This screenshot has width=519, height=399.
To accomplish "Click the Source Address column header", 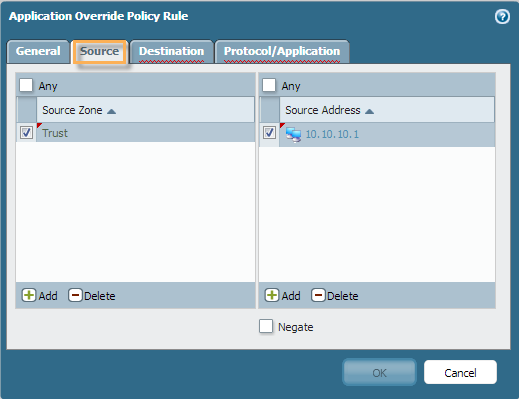I will [387, 110].
